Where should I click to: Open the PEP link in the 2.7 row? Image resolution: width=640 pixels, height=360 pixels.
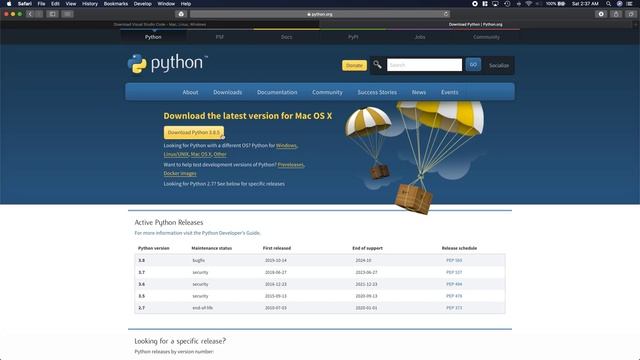(454, 308)
